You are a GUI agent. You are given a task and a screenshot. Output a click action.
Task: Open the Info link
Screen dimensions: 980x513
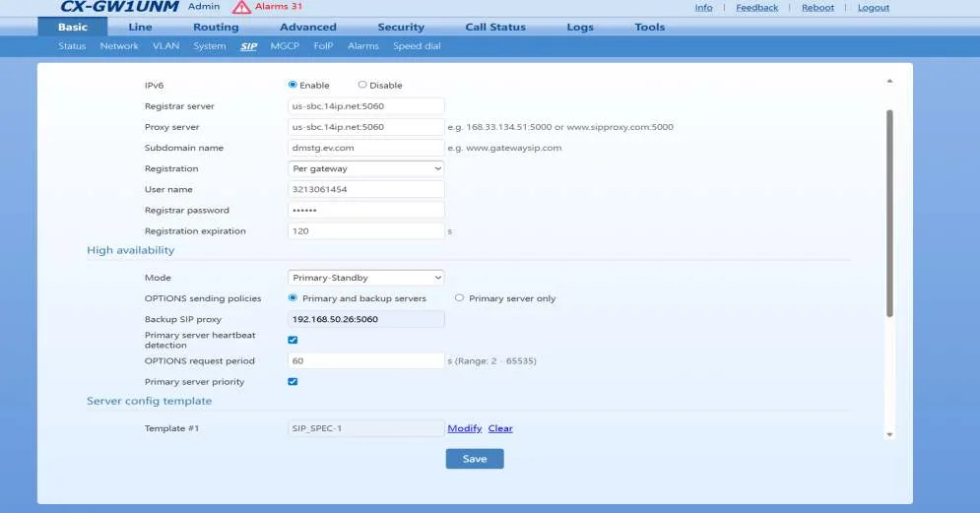coord(703,8)
